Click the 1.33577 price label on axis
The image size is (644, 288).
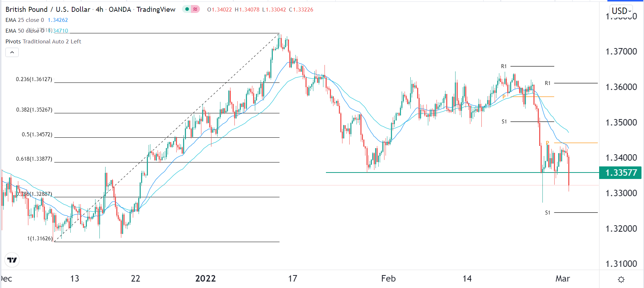point(621,173)
